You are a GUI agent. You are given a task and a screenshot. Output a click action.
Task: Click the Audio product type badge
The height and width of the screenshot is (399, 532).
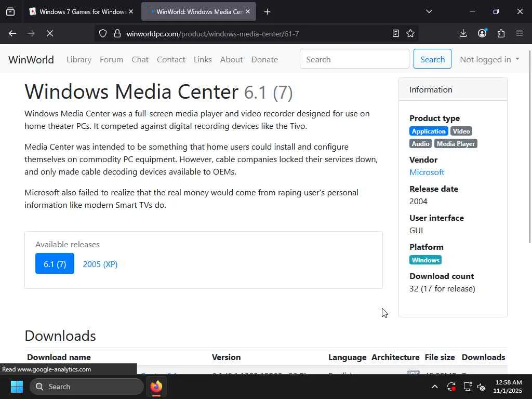[420, 143]
